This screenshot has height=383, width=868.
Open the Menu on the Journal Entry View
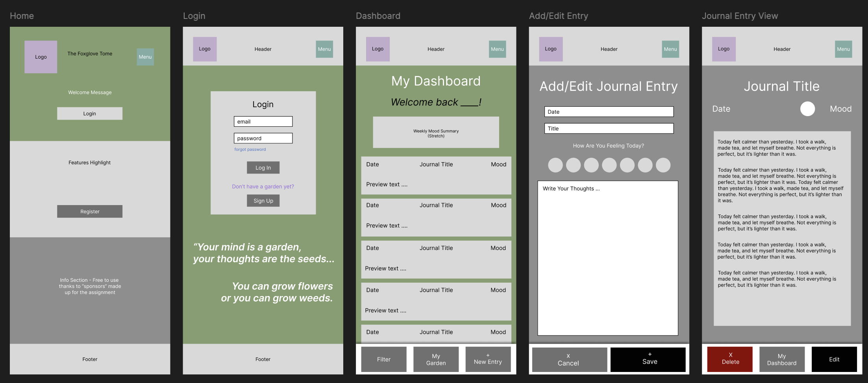coord(843,49)
